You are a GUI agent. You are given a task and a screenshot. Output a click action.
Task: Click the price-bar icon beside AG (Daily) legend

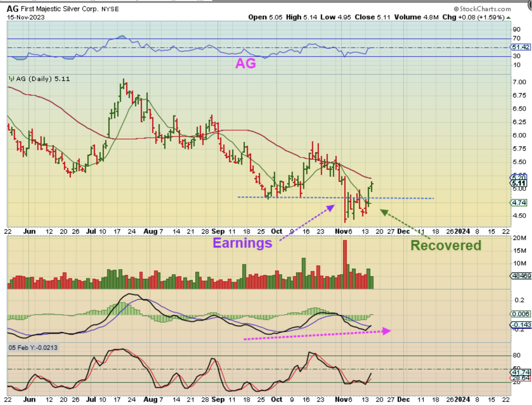[11, 79]
